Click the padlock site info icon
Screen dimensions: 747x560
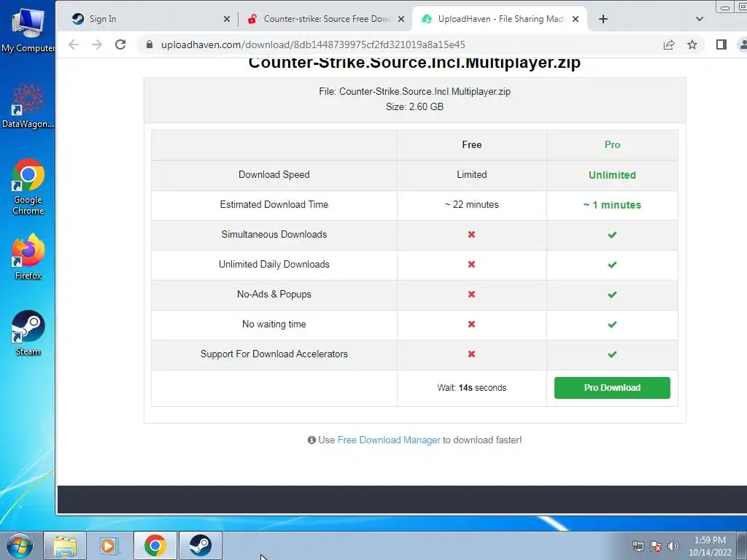pyautogui.click(x=149, y=44)
